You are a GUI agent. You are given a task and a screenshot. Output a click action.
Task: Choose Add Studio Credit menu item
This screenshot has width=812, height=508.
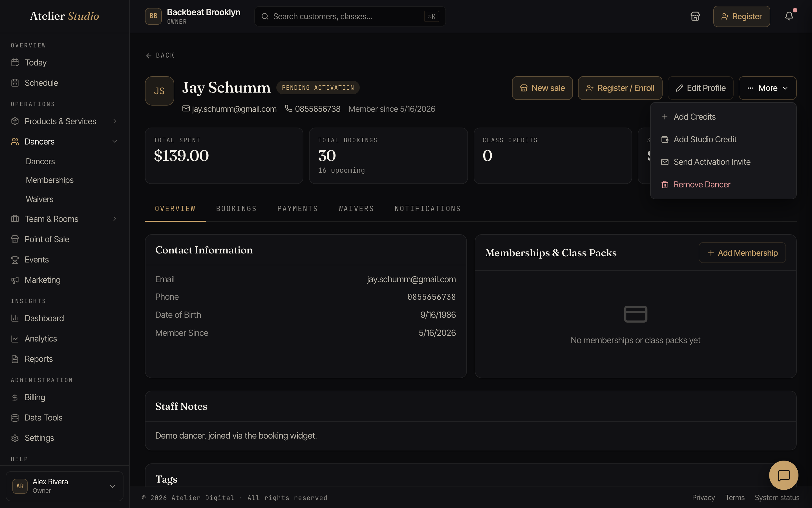[723, 139]
